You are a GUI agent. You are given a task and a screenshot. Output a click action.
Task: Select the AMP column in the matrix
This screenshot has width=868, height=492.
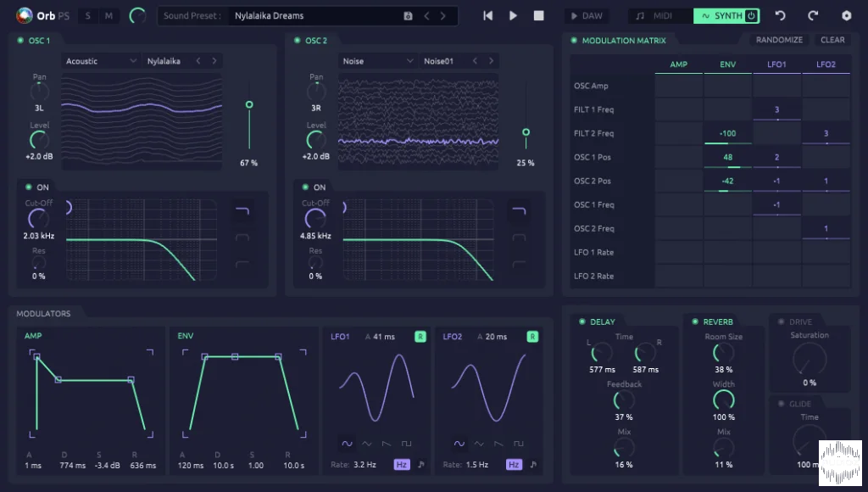679,64
